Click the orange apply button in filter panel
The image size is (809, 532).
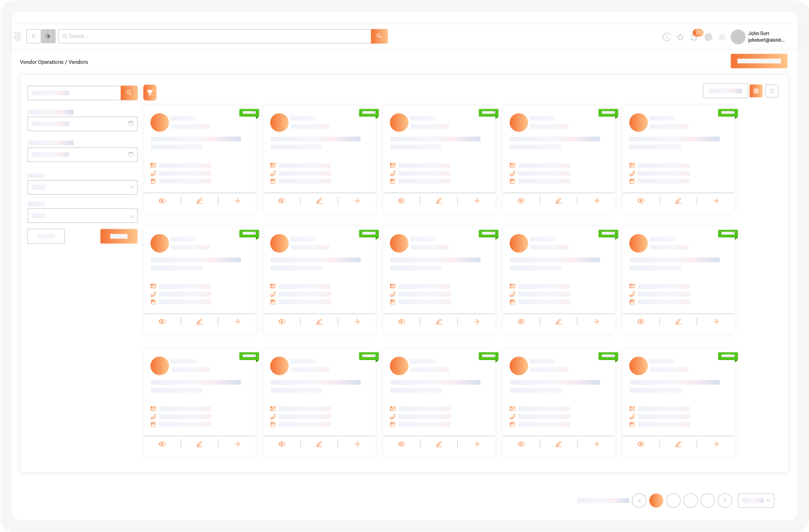[119, 236]
